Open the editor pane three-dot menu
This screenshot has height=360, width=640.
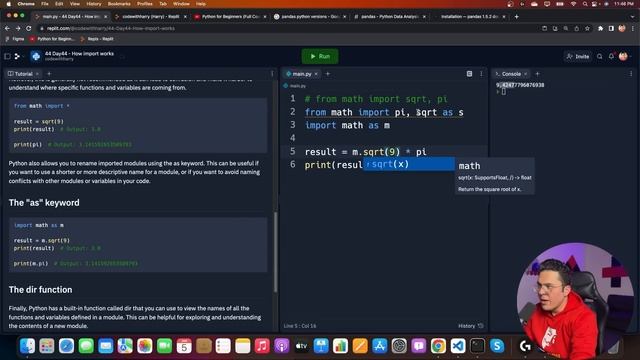481,74
